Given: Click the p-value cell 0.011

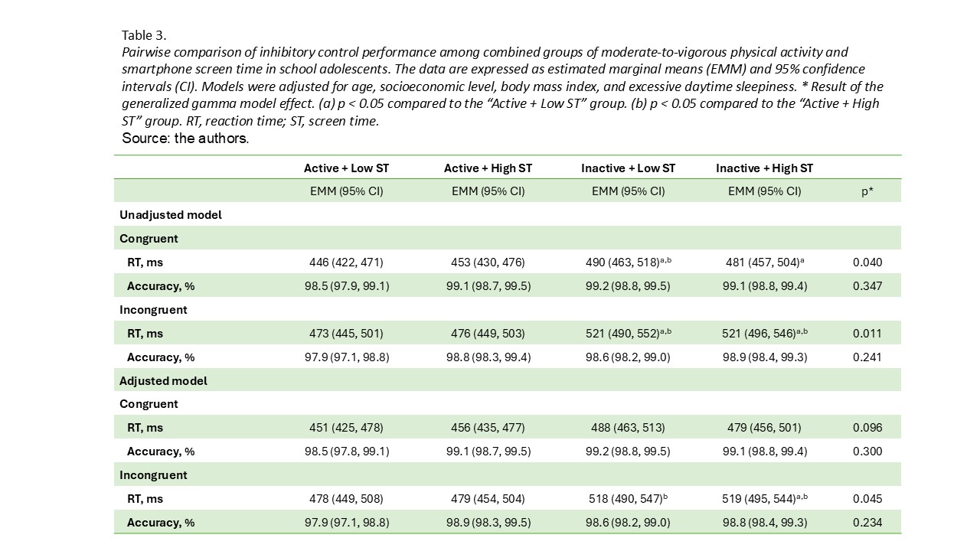Looking at the screenshot, I should click(x=867, y=334).
